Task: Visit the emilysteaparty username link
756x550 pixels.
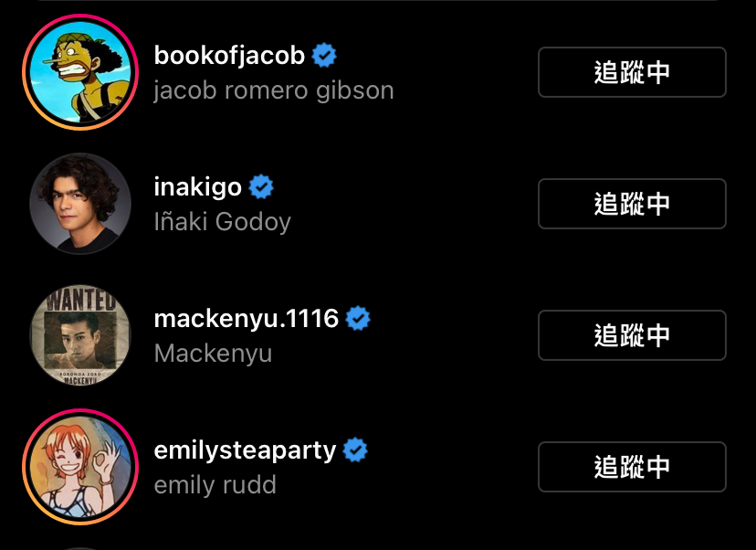Action: point(245,451)
